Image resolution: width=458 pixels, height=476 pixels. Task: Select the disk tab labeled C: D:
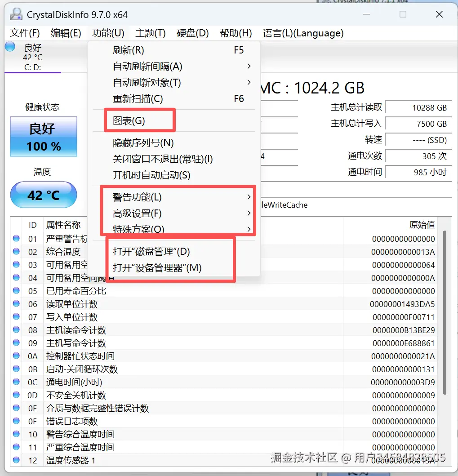point(33,58)
